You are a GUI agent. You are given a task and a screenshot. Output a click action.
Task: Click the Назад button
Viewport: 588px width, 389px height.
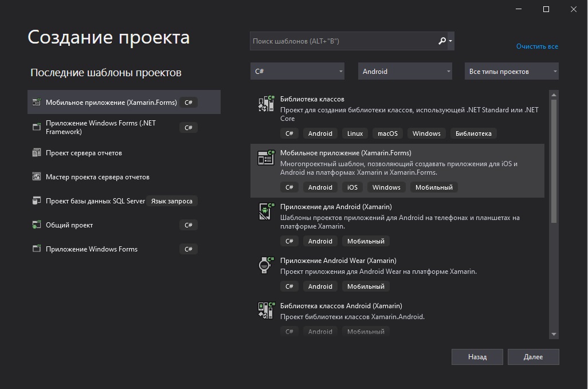click(477, 357)
